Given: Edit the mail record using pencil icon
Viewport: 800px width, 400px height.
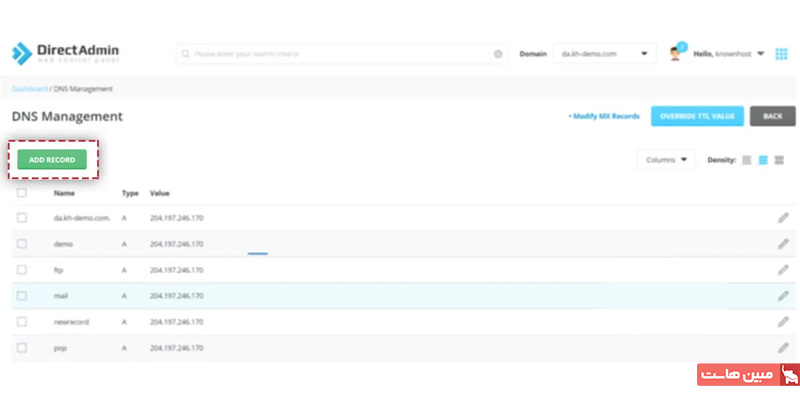Looking at the screenshot, I should click(x=783, y=295).
